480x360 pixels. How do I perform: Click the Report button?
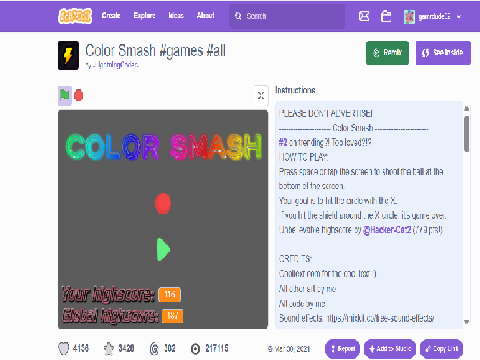coord(342,349)
